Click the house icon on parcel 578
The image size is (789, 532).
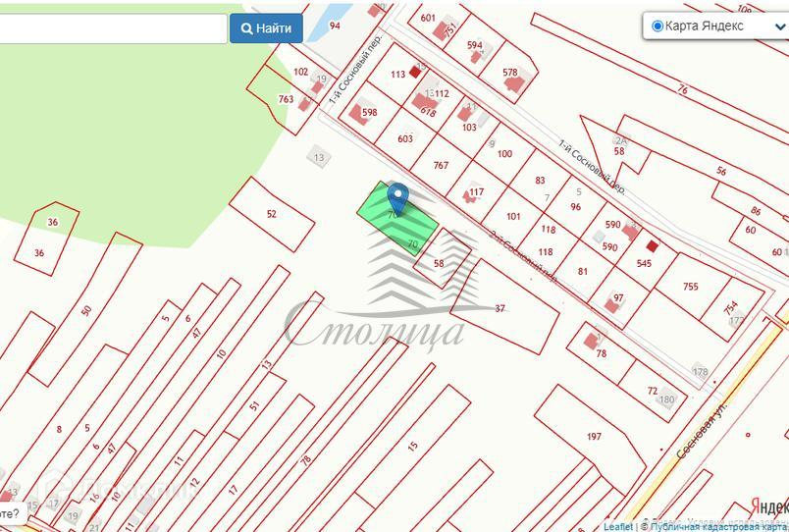tap(514, 83)
